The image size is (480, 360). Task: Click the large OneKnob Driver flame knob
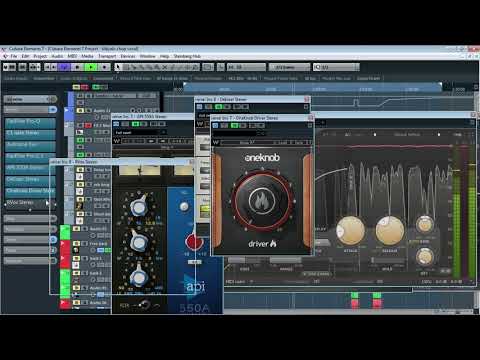pyautogui.click(x=262, y=201)
